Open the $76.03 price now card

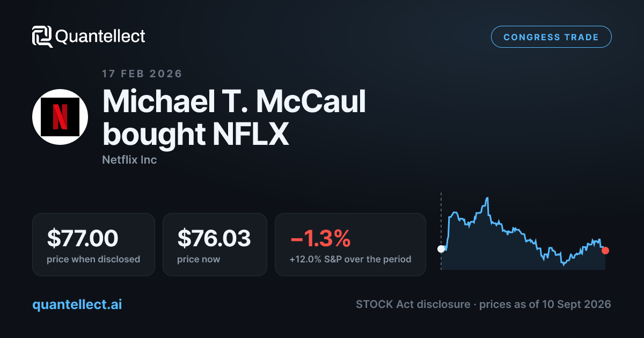tap(215, 245)
